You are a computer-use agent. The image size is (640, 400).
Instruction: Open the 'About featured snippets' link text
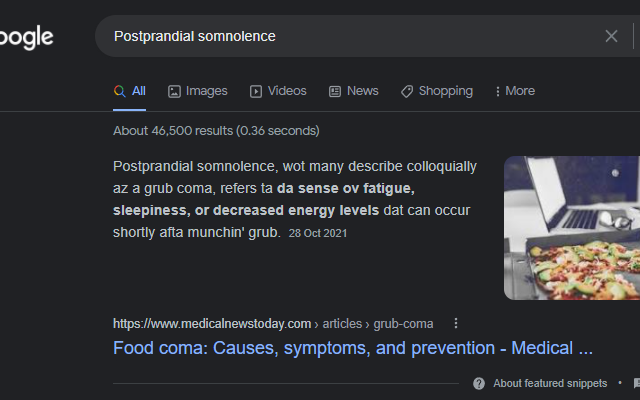pyautogui.click(x=550, y=383)
